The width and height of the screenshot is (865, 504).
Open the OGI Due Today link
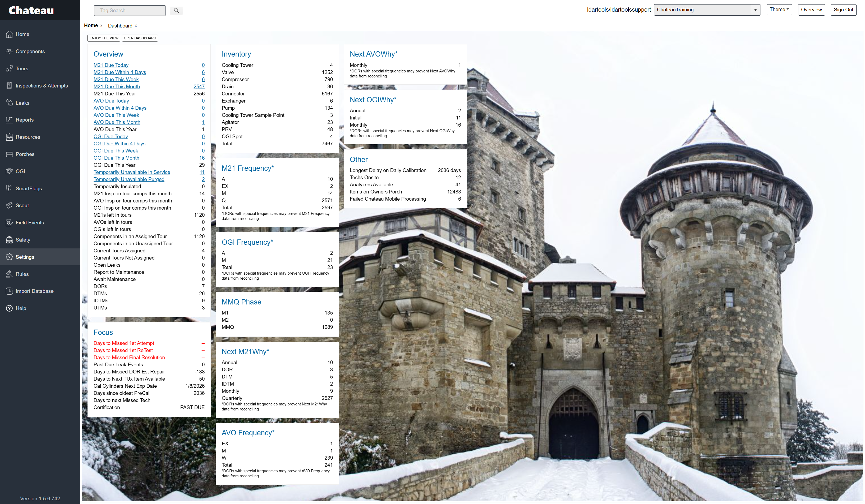pos(111,137)
